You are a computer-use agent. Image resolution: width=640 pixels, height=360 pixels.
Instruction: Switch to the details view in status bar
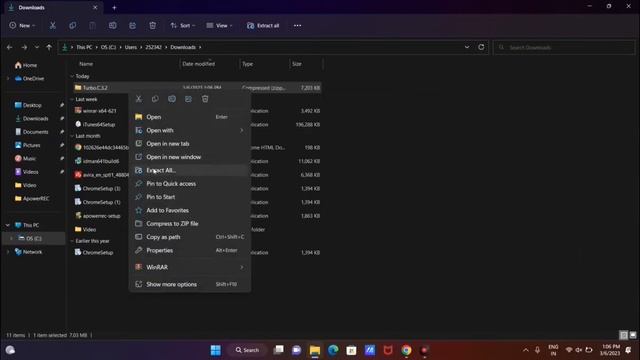click(x=624, y=335)
